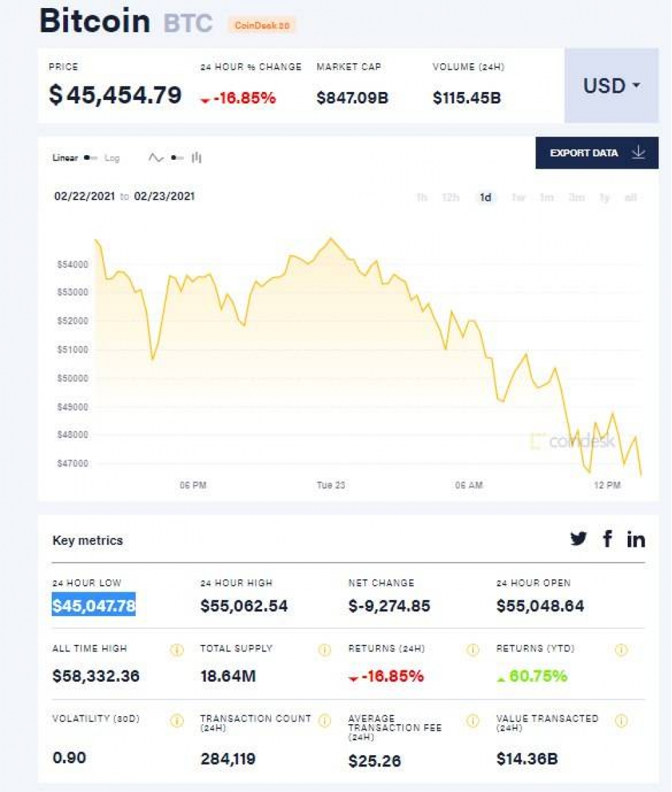Share on LinkedIn via in icon

click(636, 539)
